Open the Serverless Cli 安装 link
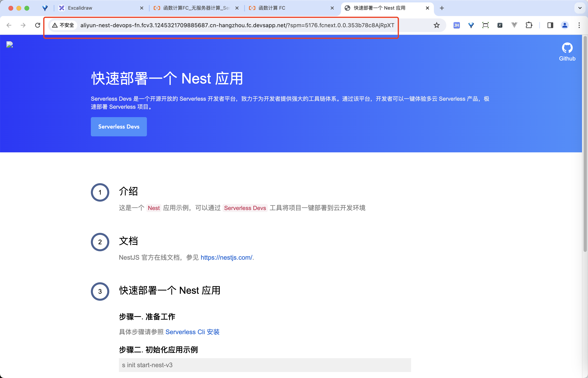The width and height of the screenshot is (588, 378). tap(193, 332)
